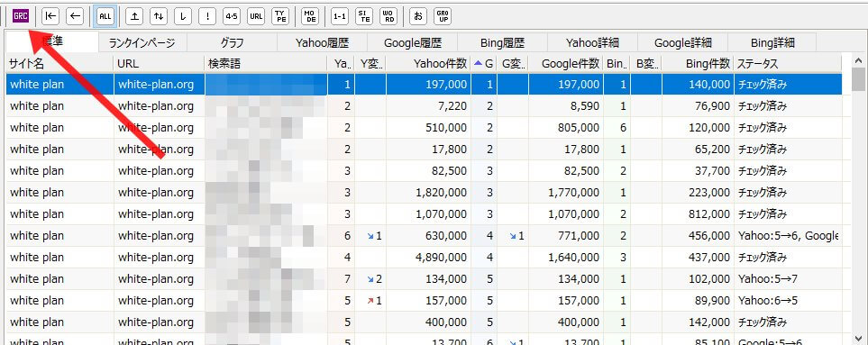Click the GROUP toolbar button
The width and height of the screenshot is (868, 345).
[x=443, y=16]
